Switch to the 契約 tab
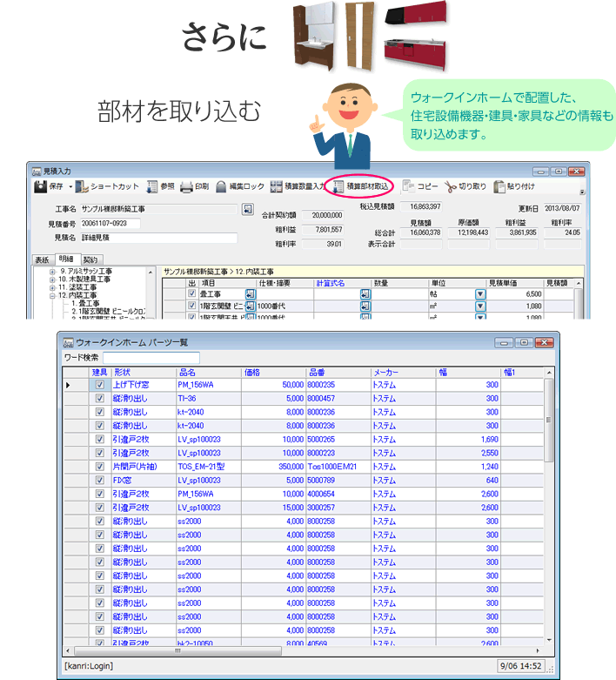Viewport: 616px width, 680px height. [91, 259]
